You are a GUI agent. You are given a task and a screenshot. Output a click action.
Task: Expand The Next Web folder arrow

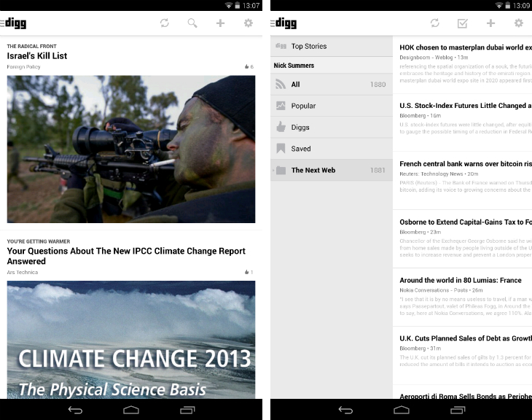[x=273, y=170]
